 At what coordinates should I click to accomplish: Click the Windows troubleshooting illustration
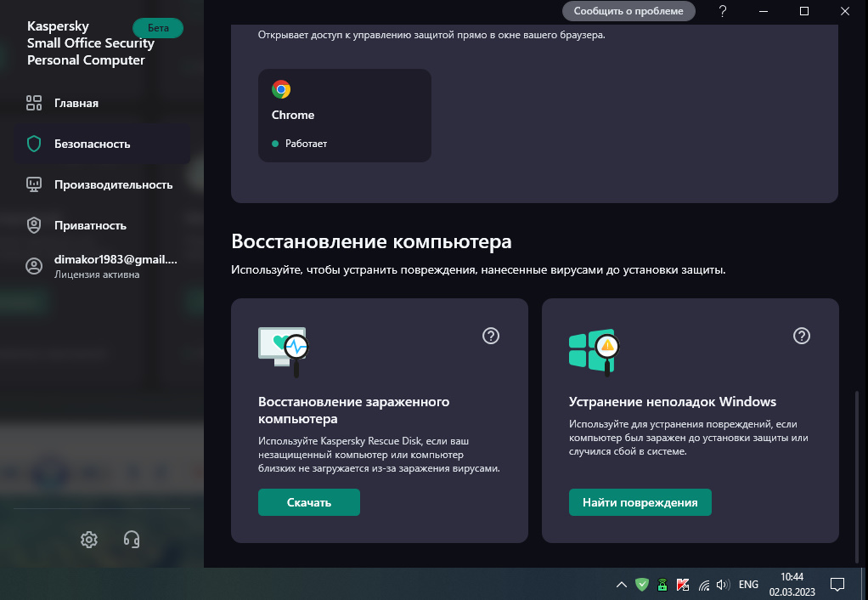(x=594, y=353)
